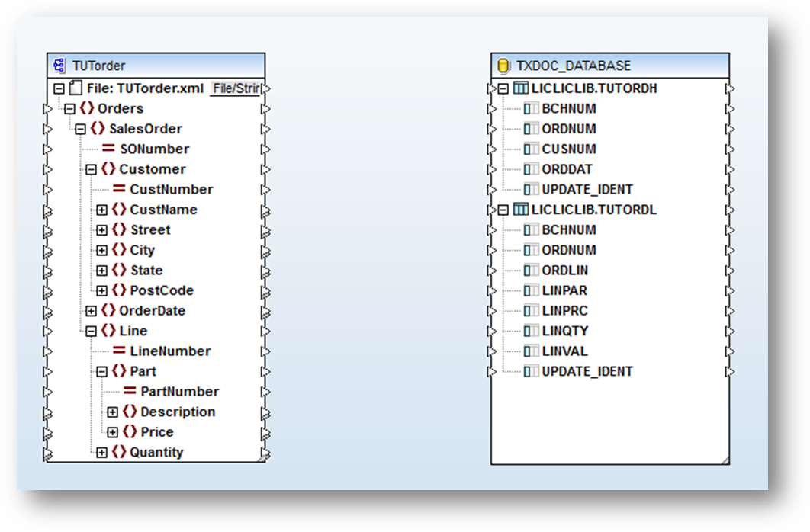Collapse the LICLICLIB.TUTORDL table node

(x=503, y=210)
